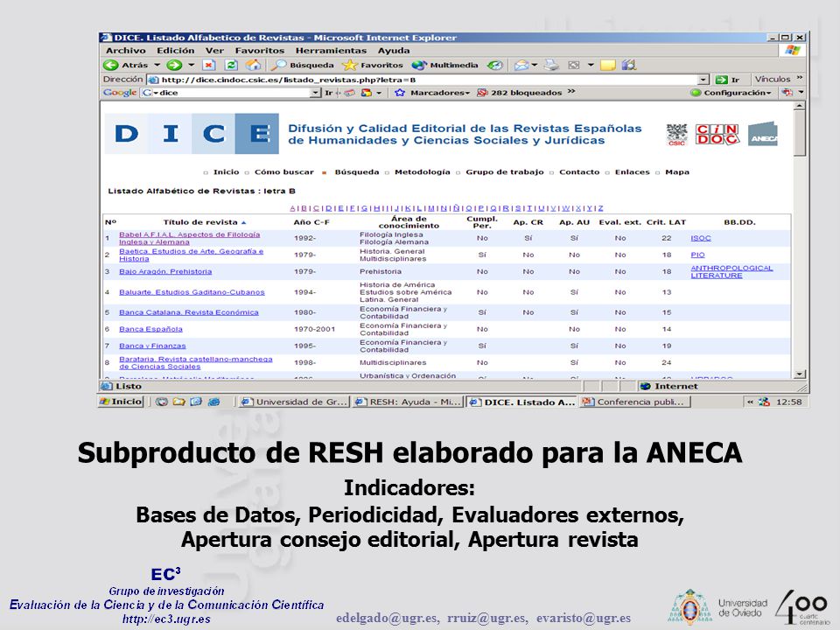Click the green Atrás back arrow
Image resolution: width=840 pixels, height=630 pixels.
point(111,66)
